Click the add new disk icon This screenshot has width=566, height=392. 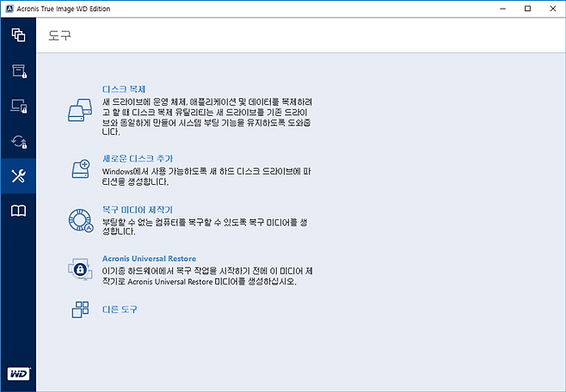pyautogui.click(x=81, y=168)
